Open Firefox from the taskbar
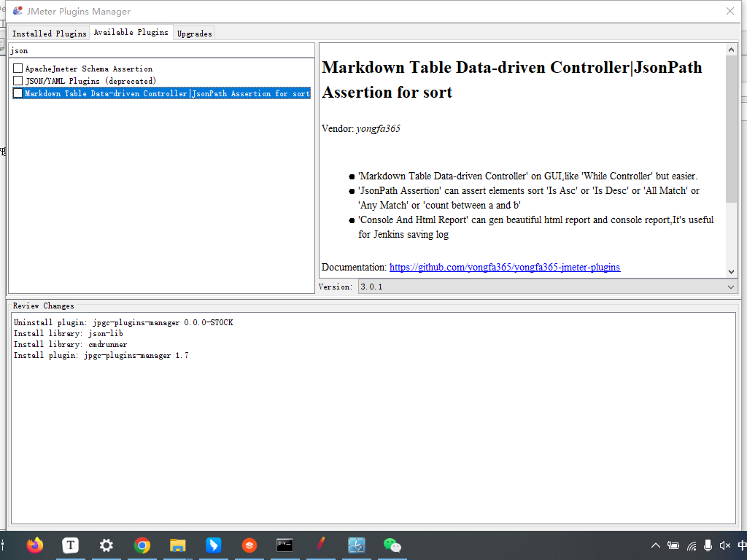The image size is (747, 560). pos(35,545)
